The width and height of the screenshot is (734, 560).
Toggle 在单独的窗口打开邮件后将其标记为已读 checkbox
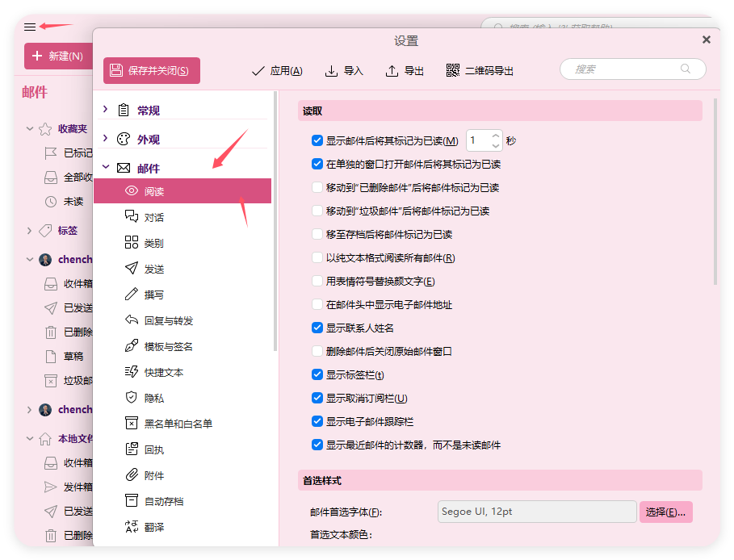(317, 164)
